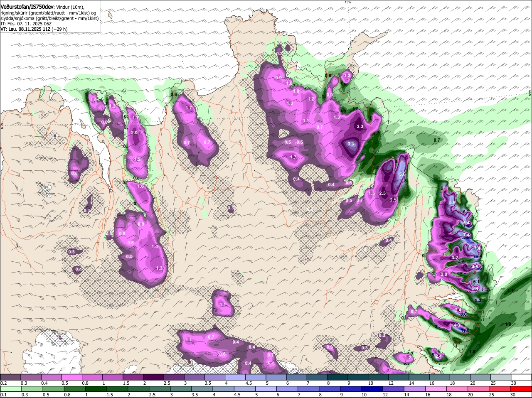Pick the pale green lower swatch between 0.1 and 0.3
The height and width of the screenshot is (398, 532).
(x=11, y=388)
